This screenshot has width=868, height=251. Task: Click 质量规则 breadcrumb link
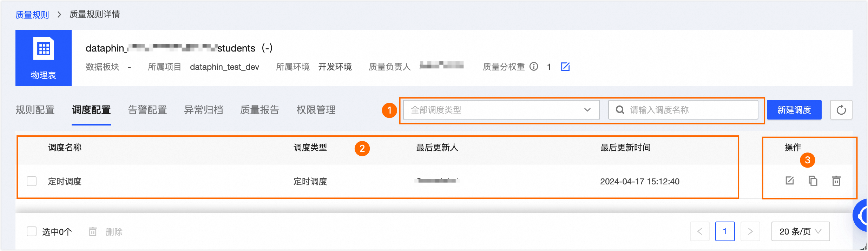[32, 15]
